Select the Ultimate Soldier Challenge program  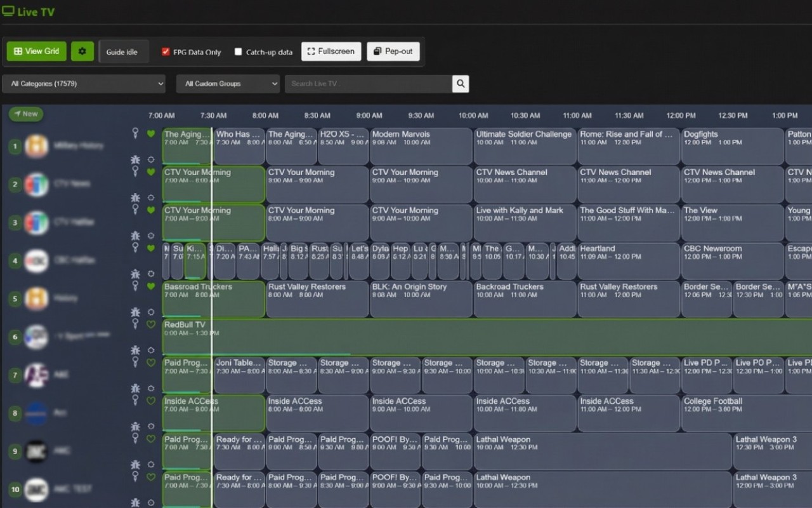pos(525,146)
